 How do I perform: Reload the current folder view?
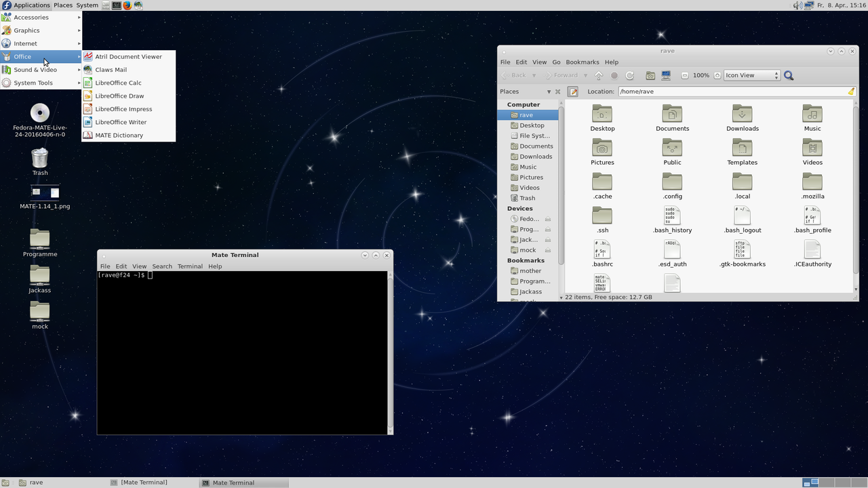click(x=630, y=76)
